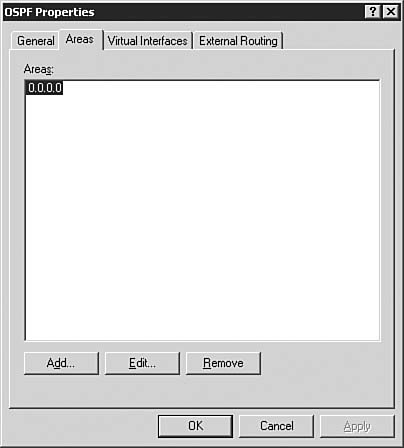Click empty dialog area left of OK button
Screen dimensions: 404x448
80,426
